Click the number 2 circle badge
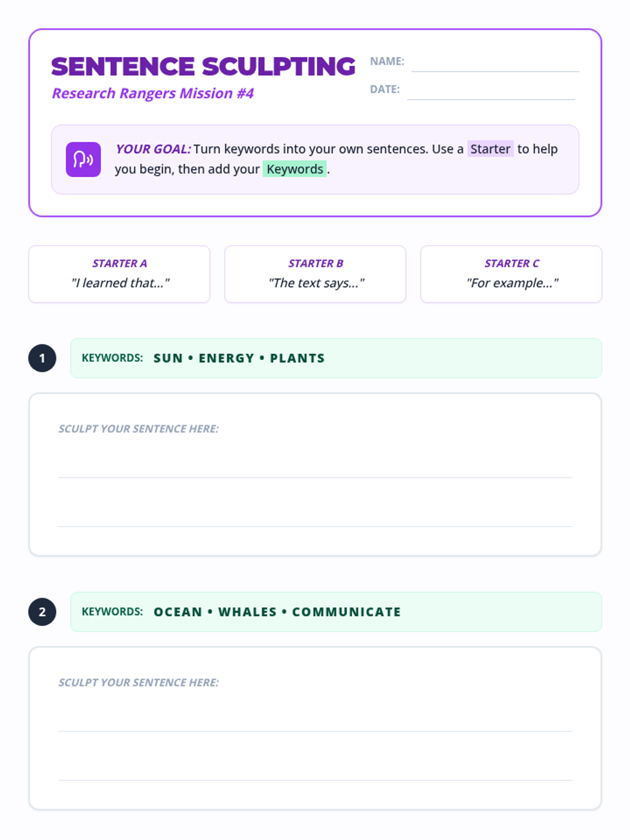 [43, 612]
